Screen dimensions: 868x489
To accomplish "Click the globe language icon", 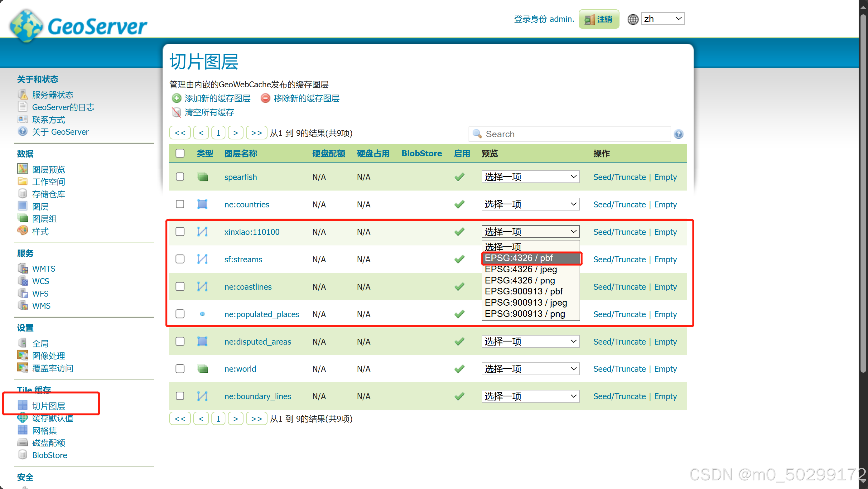I will 633,19.
